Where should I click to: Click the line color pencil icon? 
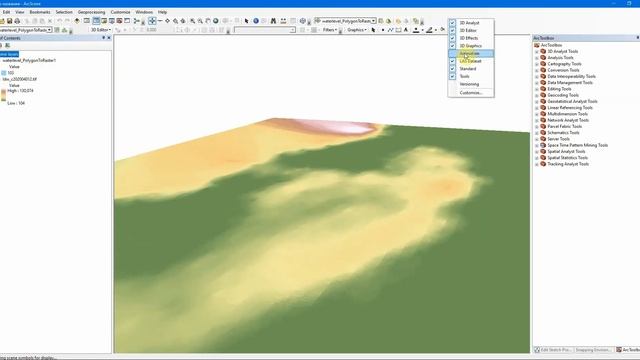point(429,30)
